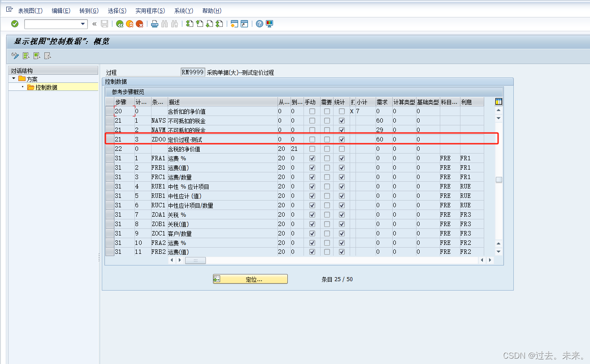Screen dimensions: 590x364
Task: Click the 定位... button
Action: pos(250,279)
